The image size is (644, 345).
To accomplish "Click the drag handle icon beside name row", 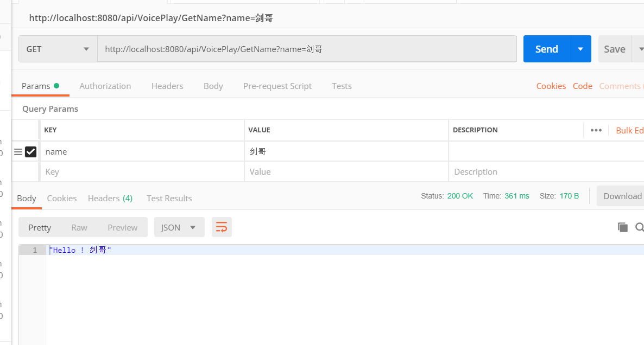I will pyautogui.click(x=18, y=152).
